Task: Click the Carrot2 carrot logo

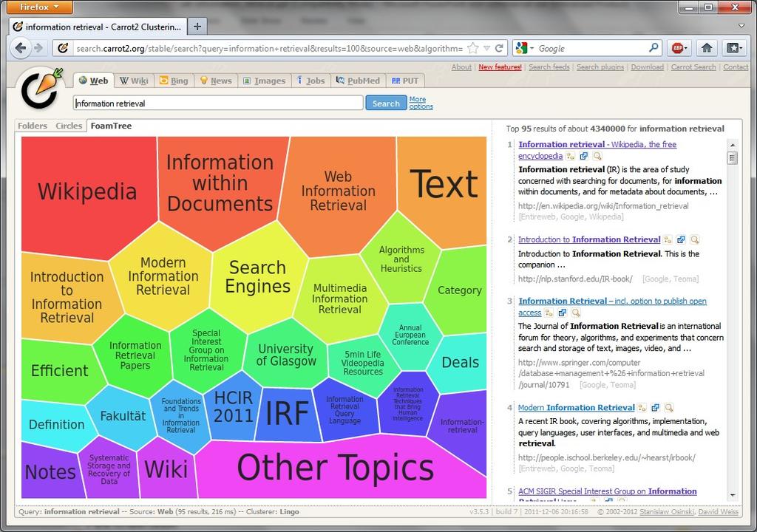Action: 41,89
